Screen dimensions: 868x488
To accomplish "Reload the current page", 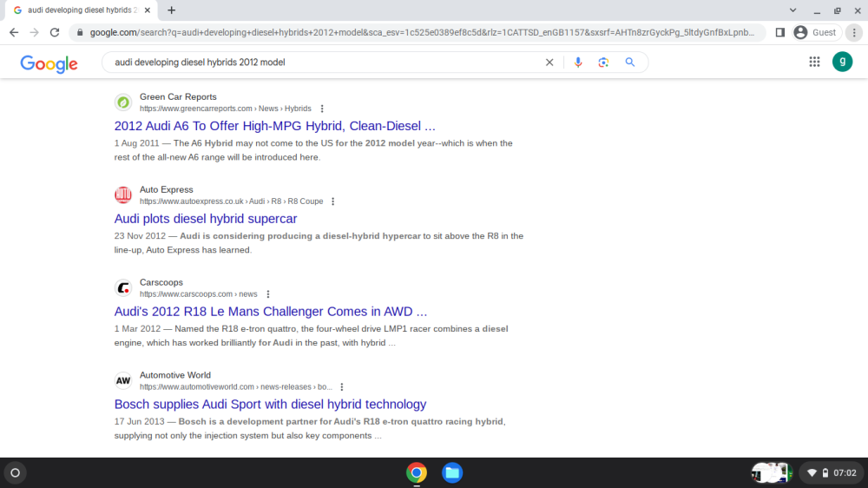I will coord(55,33).
